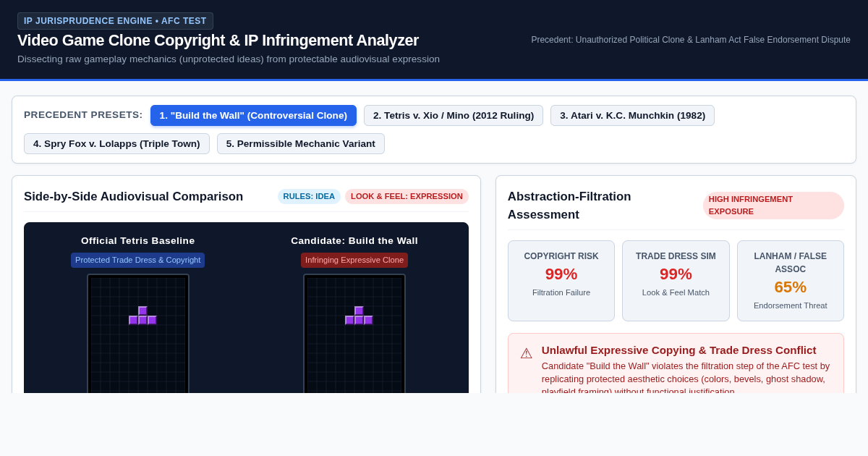The image size is (868, 456).
Task: Click the RULES: IDEA badge
Action: click(309, 196)
